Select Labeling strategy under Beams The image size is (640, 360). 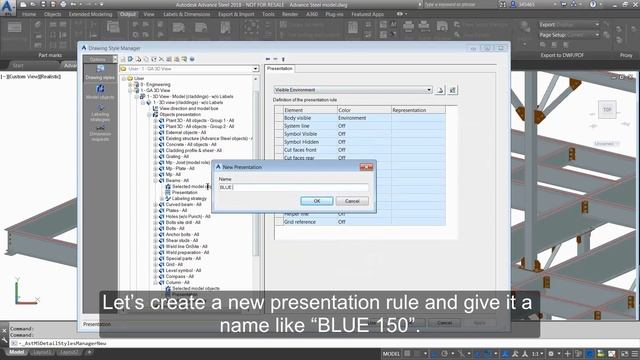[189, 198]
